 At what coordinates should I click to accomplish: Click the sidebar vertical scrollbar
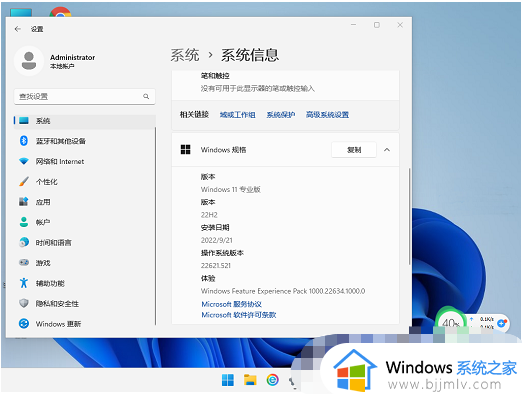pyautogui.click(x=155, y=225)
